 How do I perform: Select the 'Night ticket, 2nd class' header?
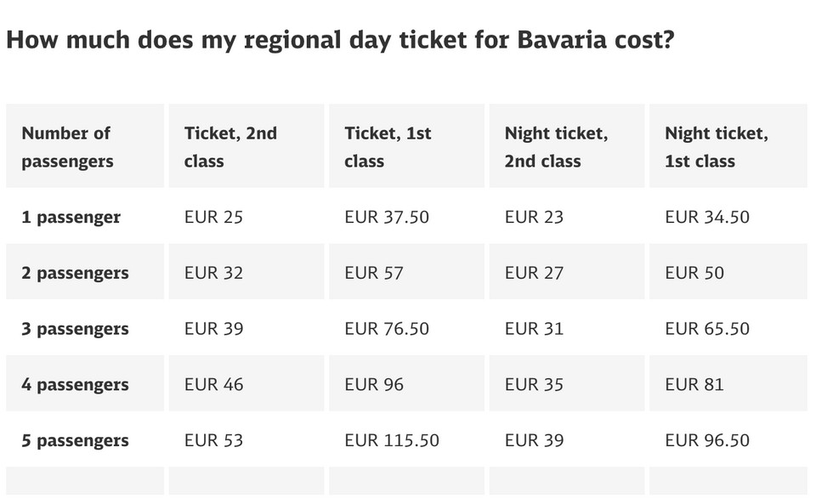[556, 147]
